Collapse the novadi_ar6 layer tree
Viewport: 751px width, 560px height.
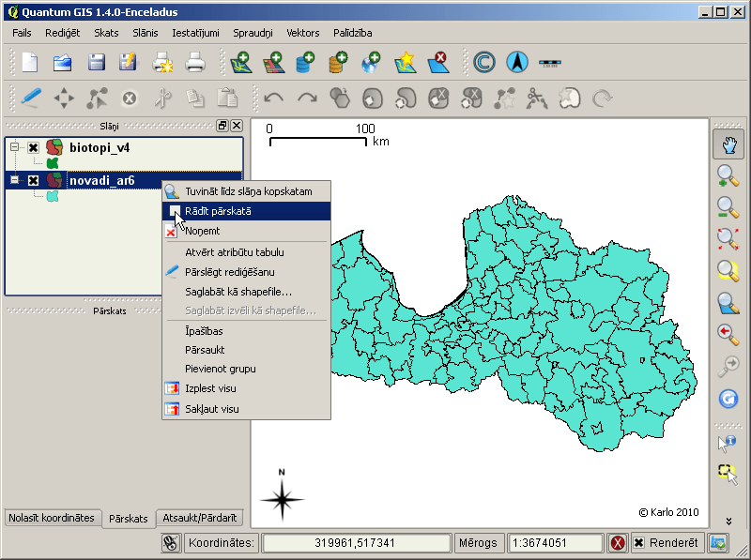(x=14, y=180)
